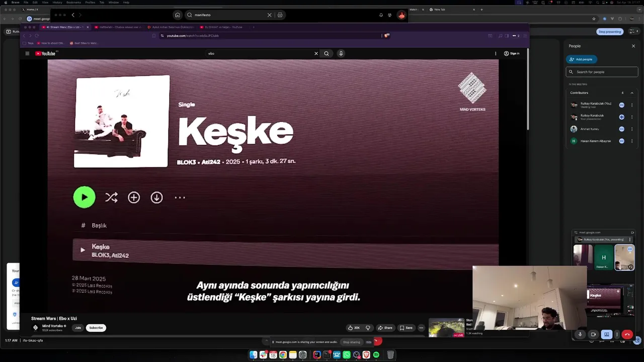Switch to the DJ DIKKAT YouTube tab
Screen dimensions: 644x362
pos(223,27)
